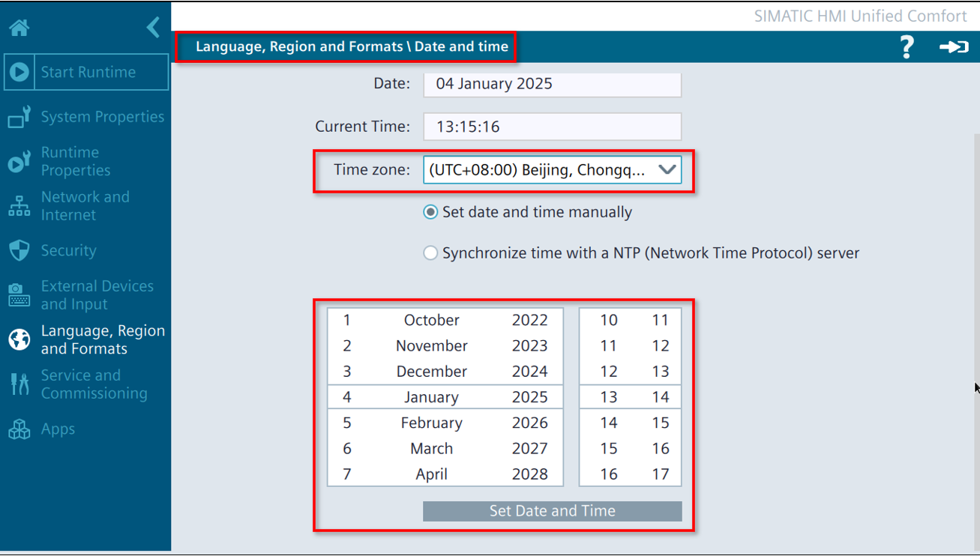The image size is (980, 556).
Task: Open External Devices and Input menu
Action: [x=97, y=295]
